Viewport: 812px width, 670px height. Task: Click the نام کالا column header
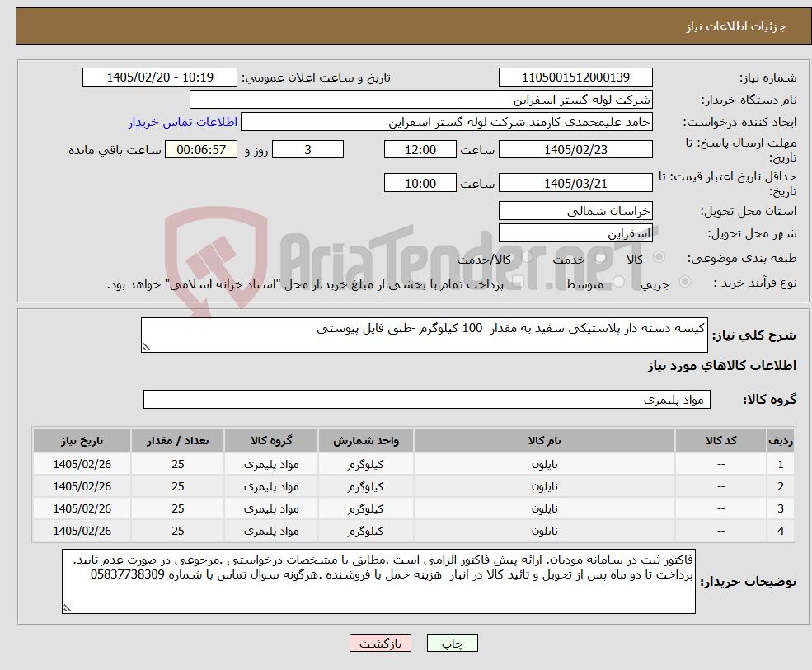pos(544,441)
